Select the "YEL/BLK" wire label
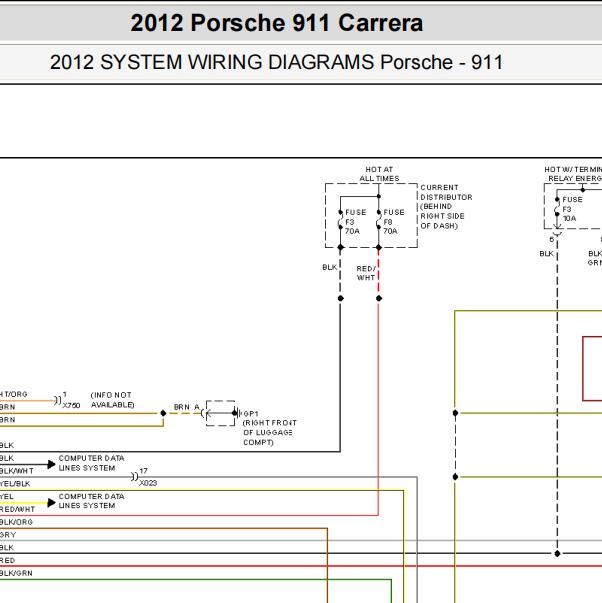The height and width of the screenshot is (603, 602). coord(15,484)
